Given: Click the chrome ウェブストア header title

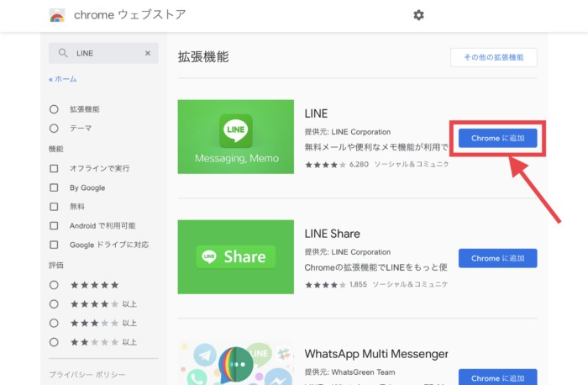Looking at the screenshot, I should [129, 15].
